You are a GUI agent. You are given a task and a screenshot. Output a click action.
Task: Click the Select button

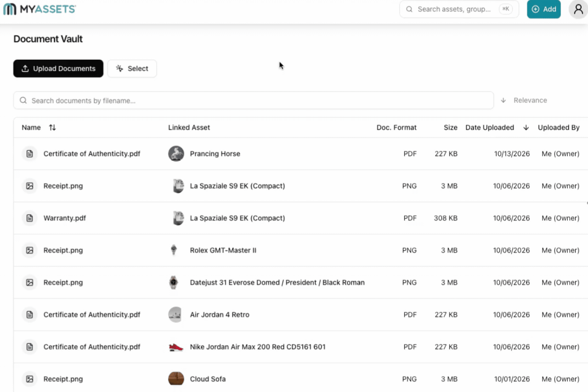[x=132, y=68]
